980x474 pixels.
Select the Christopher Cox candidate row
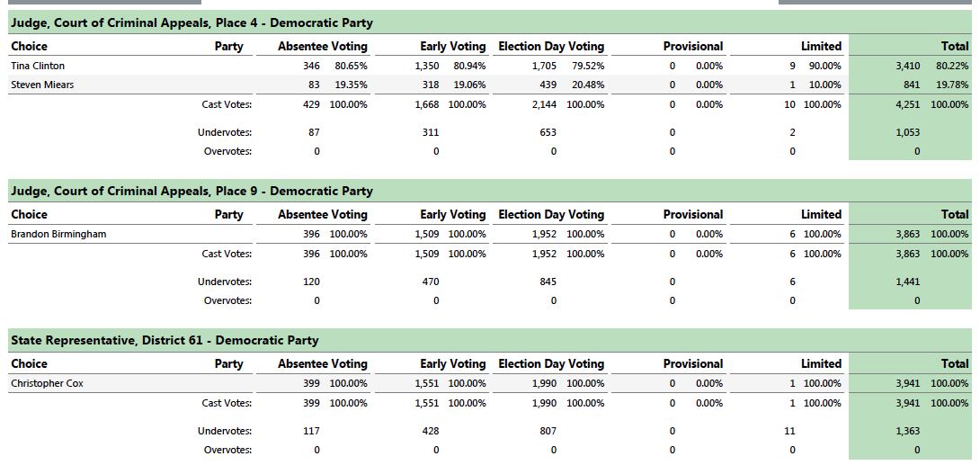(x=490, y=383)
